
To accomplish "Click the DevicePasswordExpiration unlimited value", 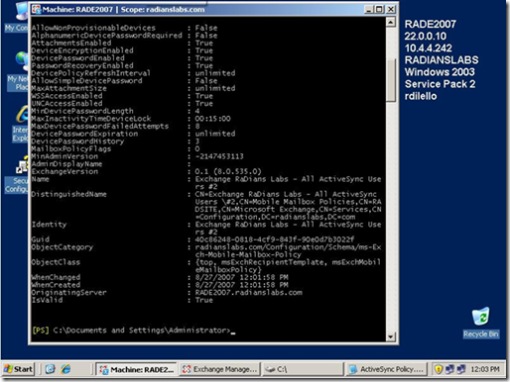I will tap(215, 134).
